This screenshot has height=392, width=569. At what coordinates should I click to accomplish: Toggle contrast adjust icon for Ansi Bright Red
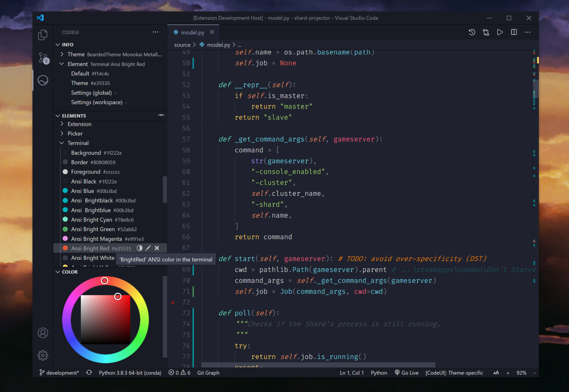(x=139, y=248)
